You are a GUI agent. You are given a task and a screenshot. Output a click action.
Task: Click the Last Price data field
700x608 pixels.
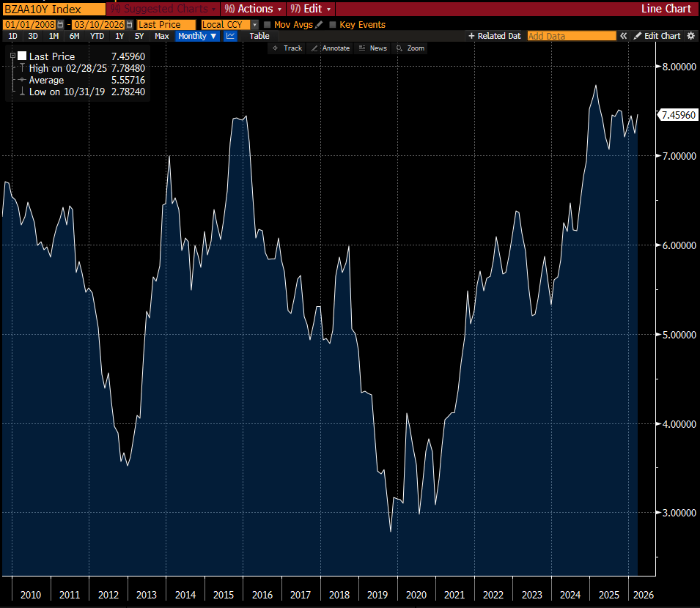point(166,24)
